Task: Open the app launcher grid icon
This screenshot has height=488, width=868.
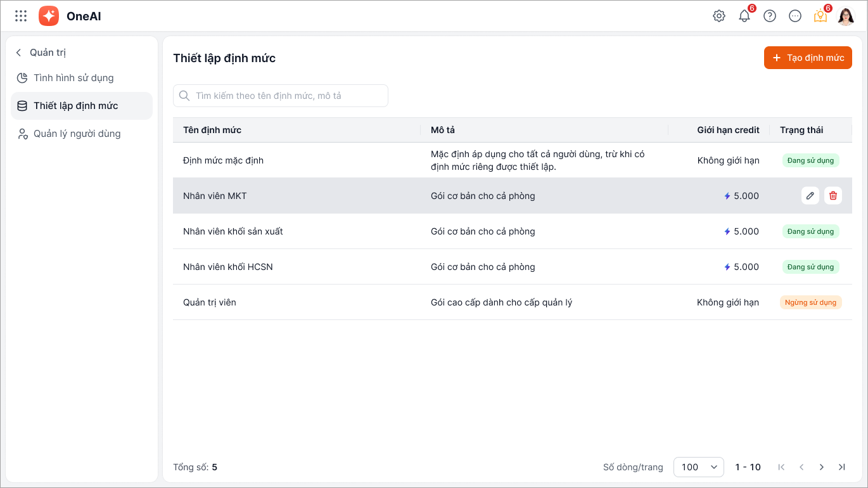Action: [21, 16]
